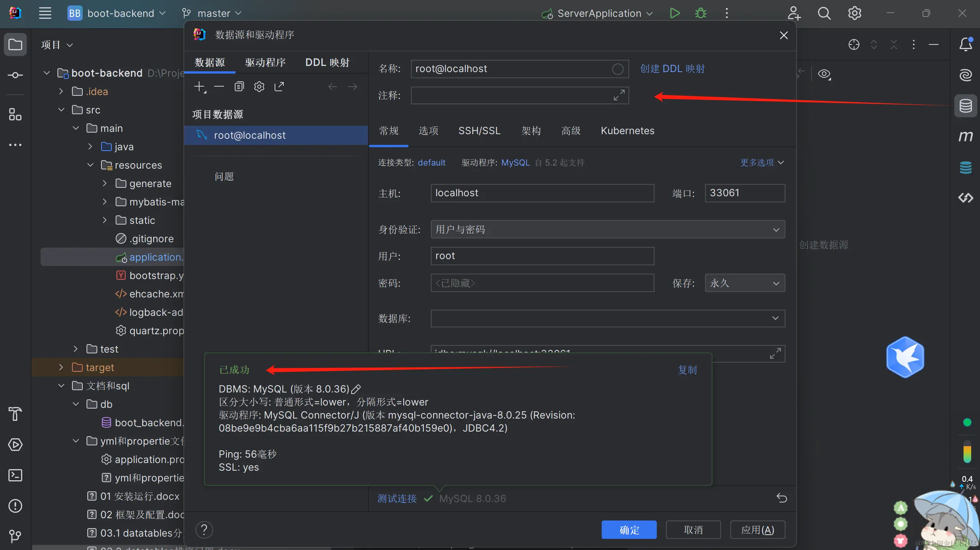Open the authentication type dropdown
The width and height of the screenshot is (980, 550).
coord(607,230)
